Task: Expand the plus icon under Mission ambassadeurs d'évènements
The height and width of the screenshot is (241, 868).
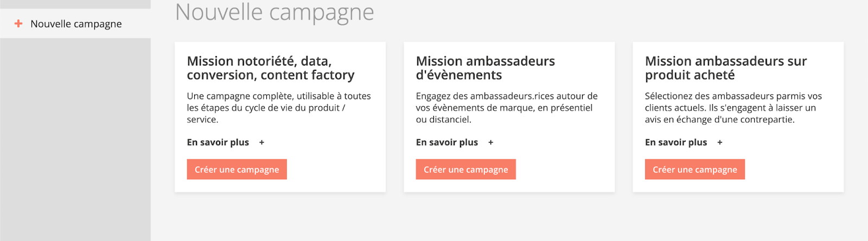Action: coord(490,142)
